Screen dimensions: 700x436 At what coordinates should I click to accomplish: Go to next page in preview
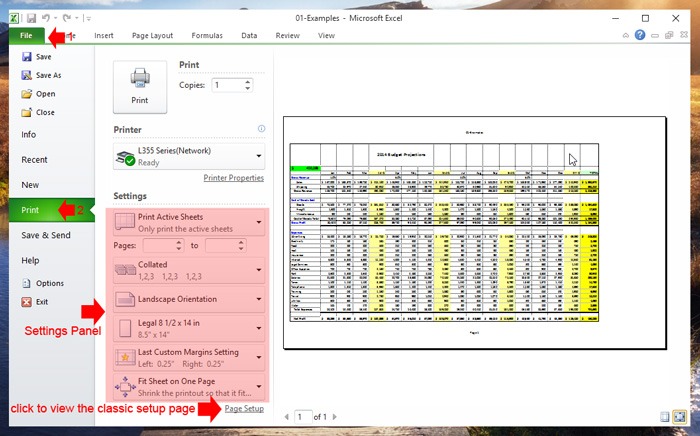point(334,417)
